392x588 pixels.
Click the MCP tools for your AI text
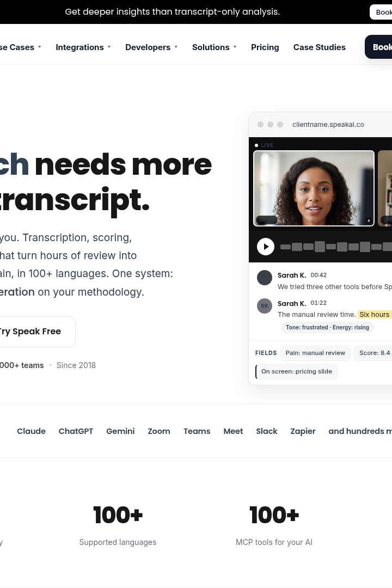[x=274, y=542]
